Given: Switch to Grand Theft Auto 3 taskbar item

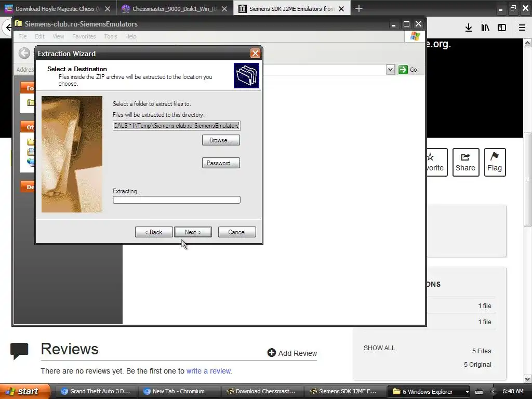Looking at the screenshot, I should [x=96, y=391].
